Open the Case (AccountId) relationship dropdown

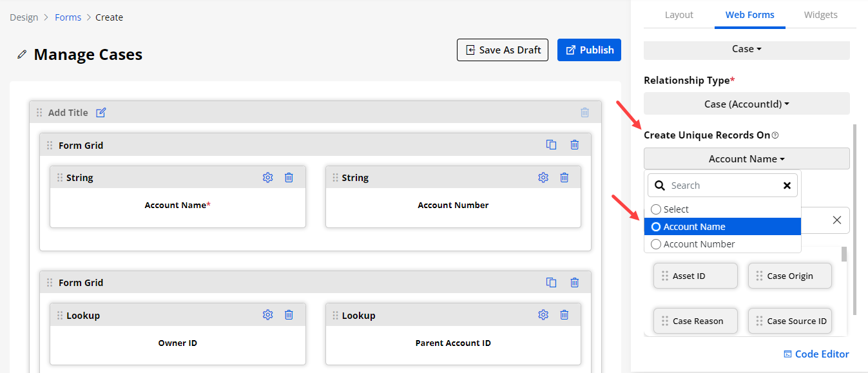(x=746, y=104)
